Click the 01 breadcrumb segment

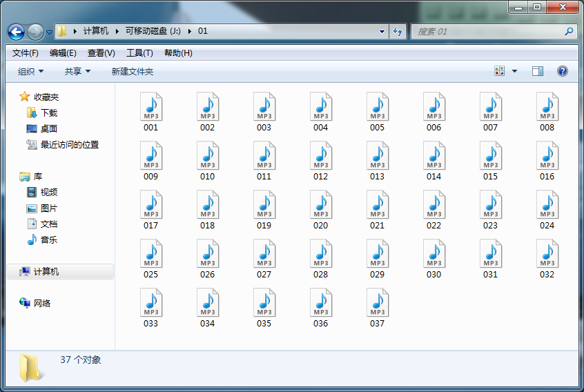pos(203,31)
